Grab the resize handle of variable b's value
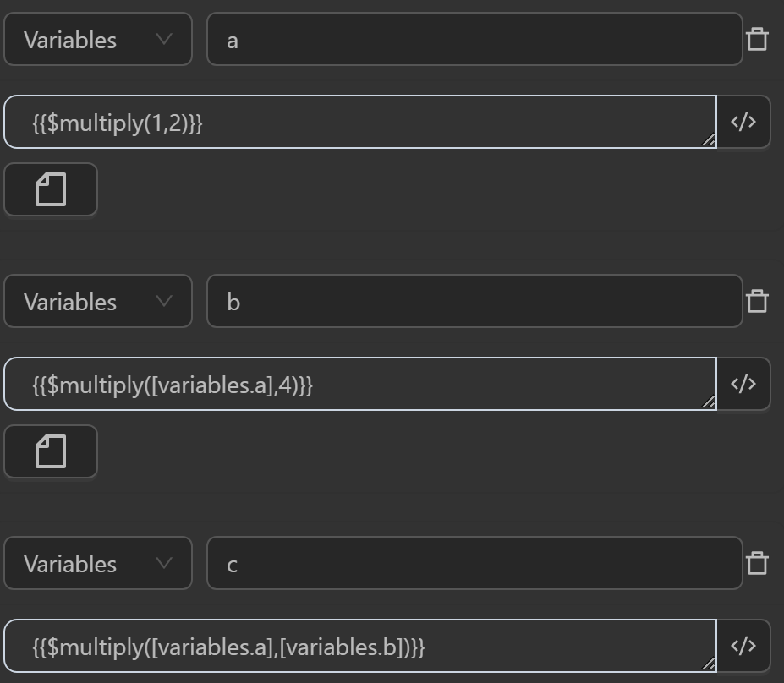 coord(709,402)
